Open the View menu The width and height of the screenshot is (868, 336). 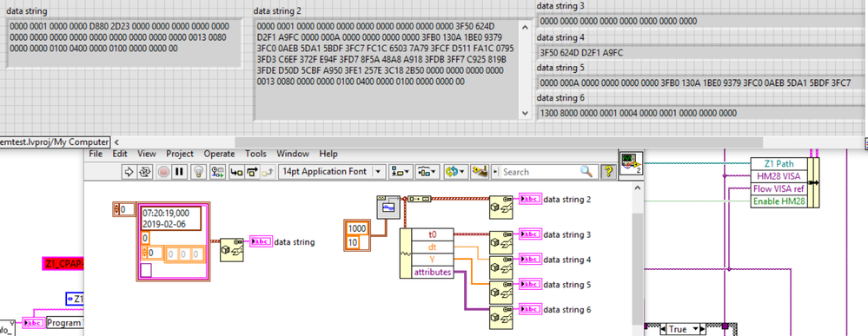(147, 154)
